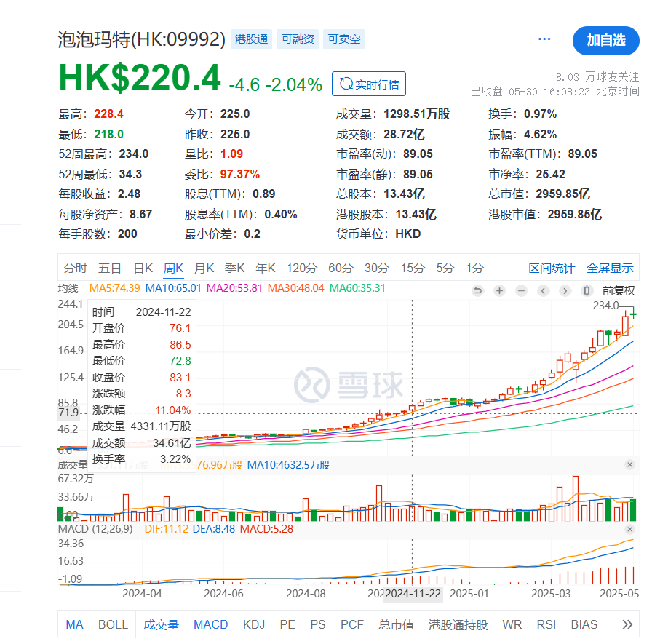Switch to 120分 chart tab
The height and width of the screenshot is (644, 652).
coord(301,269)
